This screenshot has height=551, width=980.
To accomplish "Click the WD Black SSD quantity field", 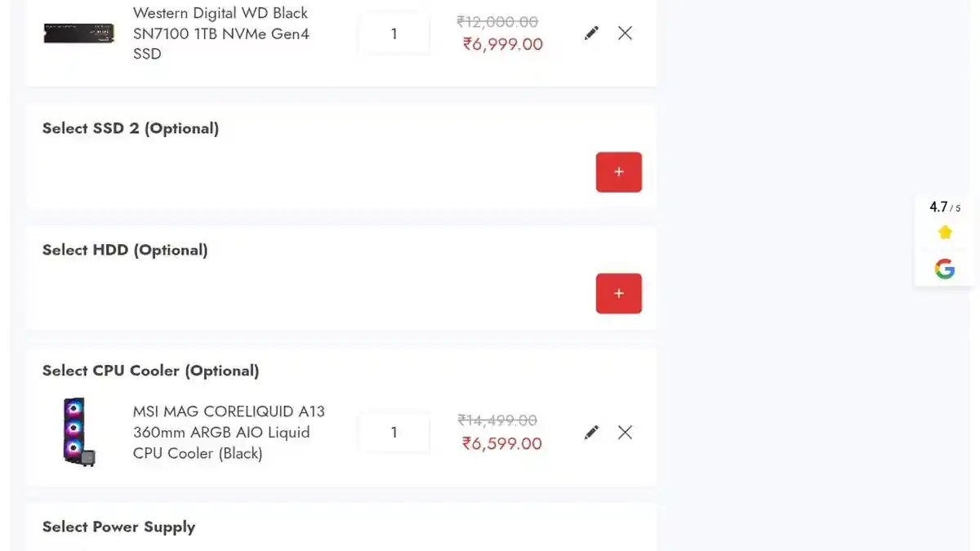I will (x=394, y=34).
